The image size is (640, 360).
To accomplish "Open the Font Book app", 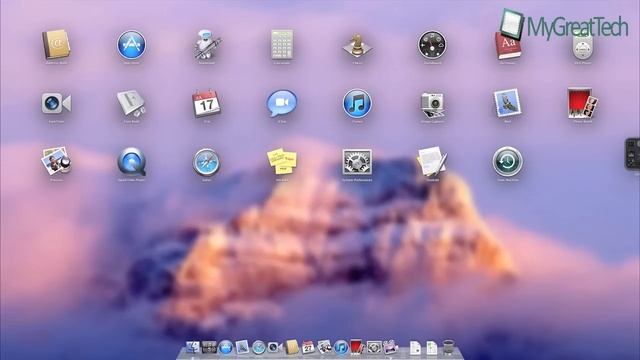I will 131,103.
